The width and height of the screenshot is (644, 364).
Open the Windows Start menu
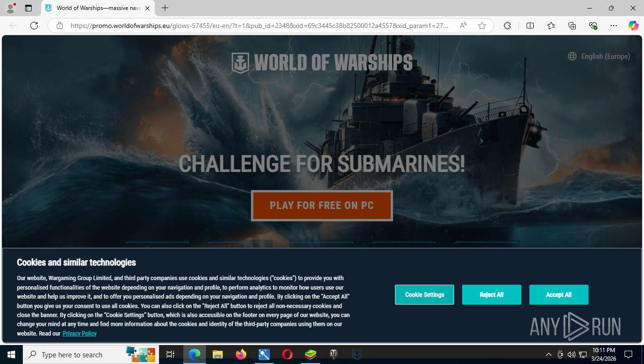(x=11, y=355)
